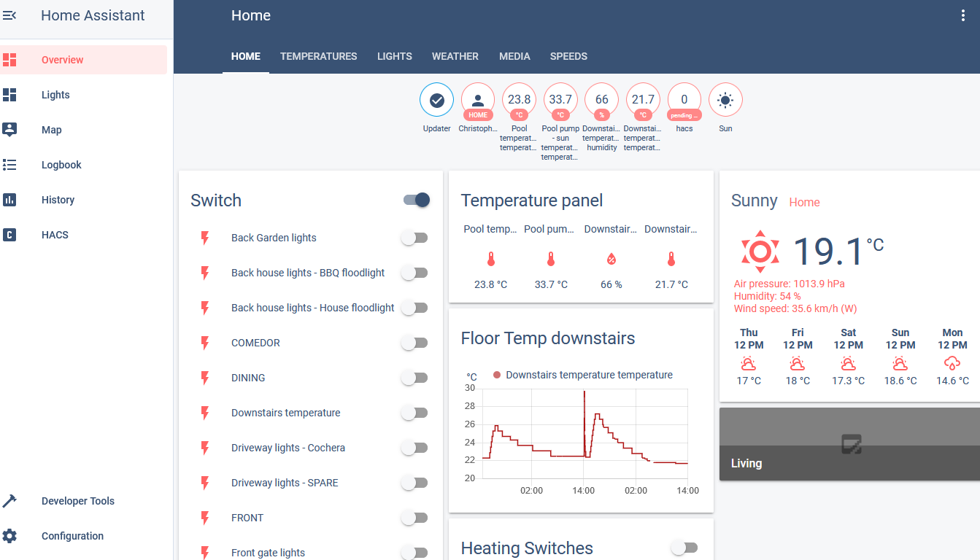Image resolution: width=980 pixels, height=560 pixels.
Task: Click the 21.7 °C thermometer icon
Action: click(x=671, y=259)
